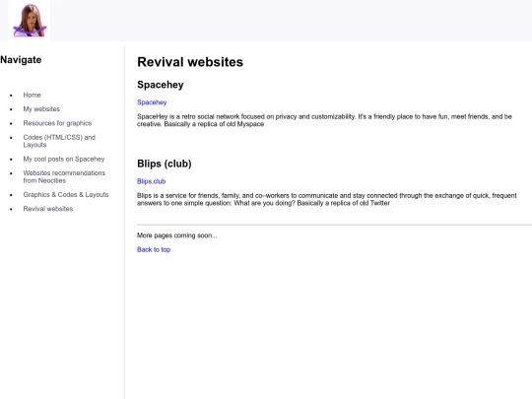
Task: Open Resources for graphics page link
Action: [57, 123]
